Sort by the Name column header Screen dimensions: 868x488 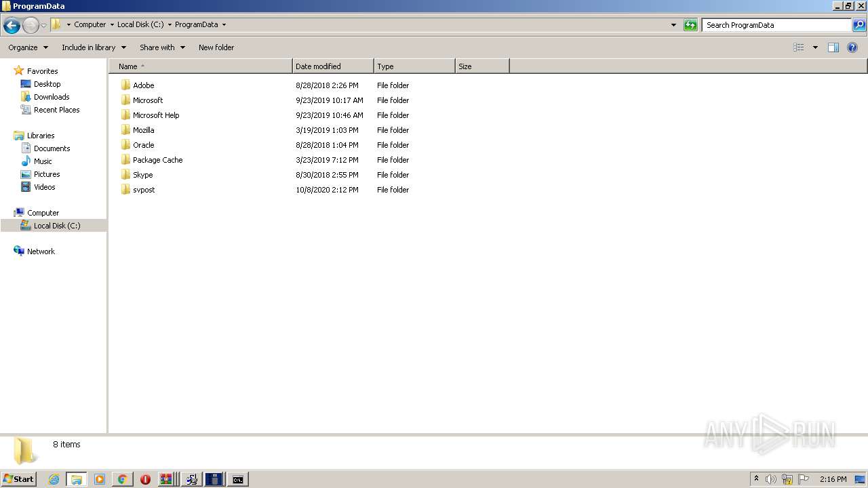(x=201, y=66)
